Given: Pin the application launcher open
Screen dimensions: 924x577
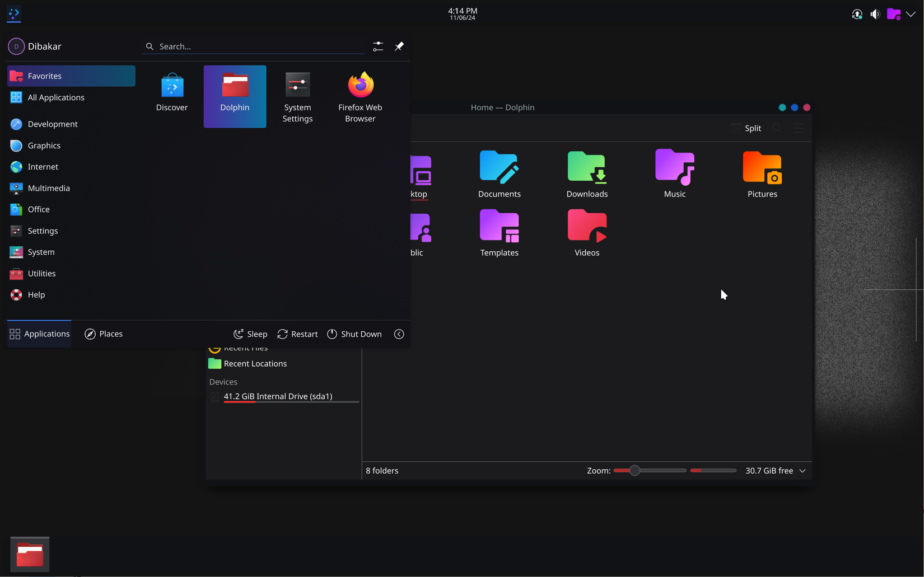Looking at the screenshot, I should pyautogui.click(x=399, y=46).
